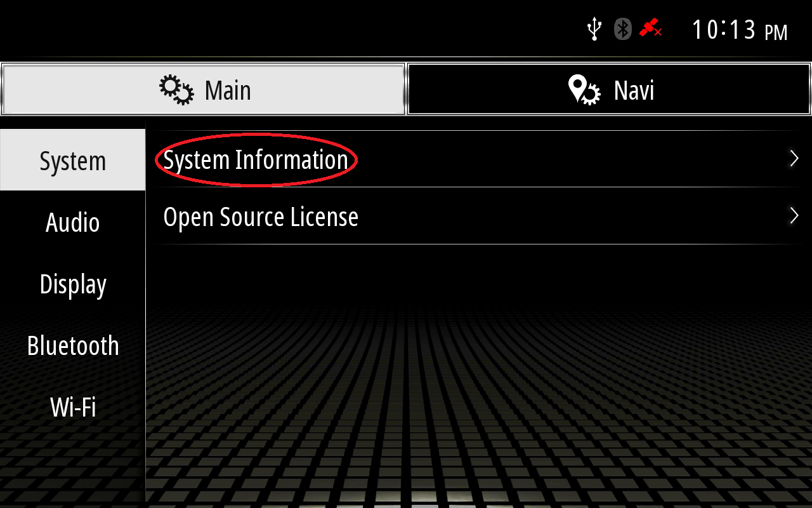This screenshot has width=812, height=508.
Task: Tap the red GPS satellite signal icon
Action: (650, 29)
